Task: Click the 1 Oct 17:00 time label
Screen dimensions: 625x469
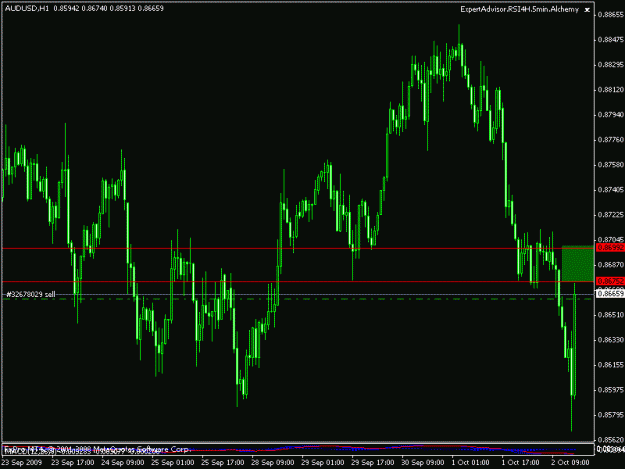Action: (520, 463)
